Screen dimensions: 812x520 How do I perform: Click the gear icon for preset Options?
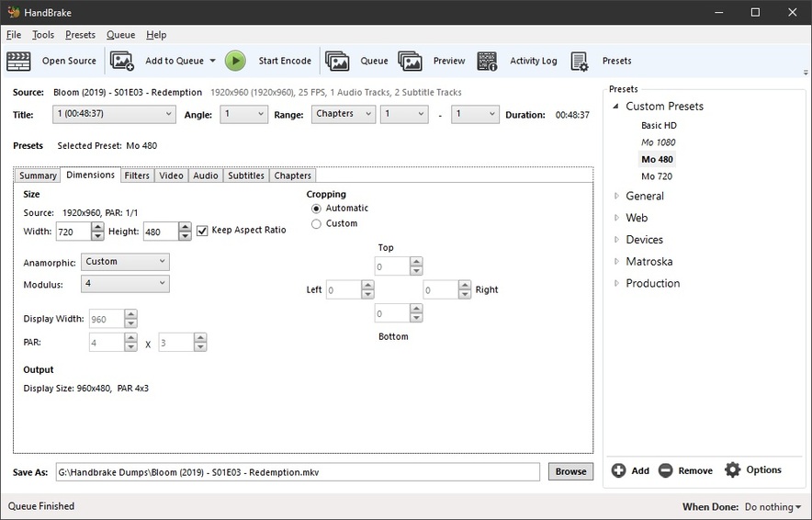pos(732,469)
